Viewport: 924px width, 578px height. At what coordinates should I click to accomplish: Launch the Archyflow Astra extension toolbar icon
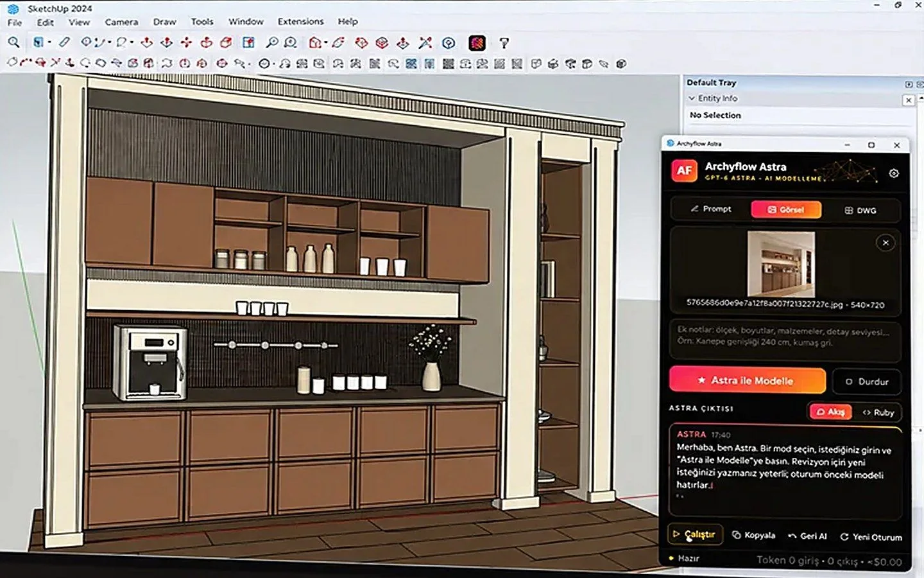tap(477, 43)
